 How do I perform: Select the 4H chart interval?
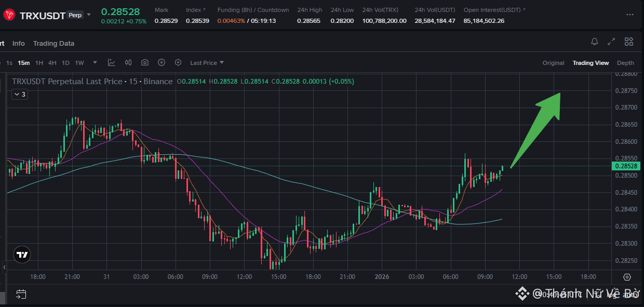[52, 63]
